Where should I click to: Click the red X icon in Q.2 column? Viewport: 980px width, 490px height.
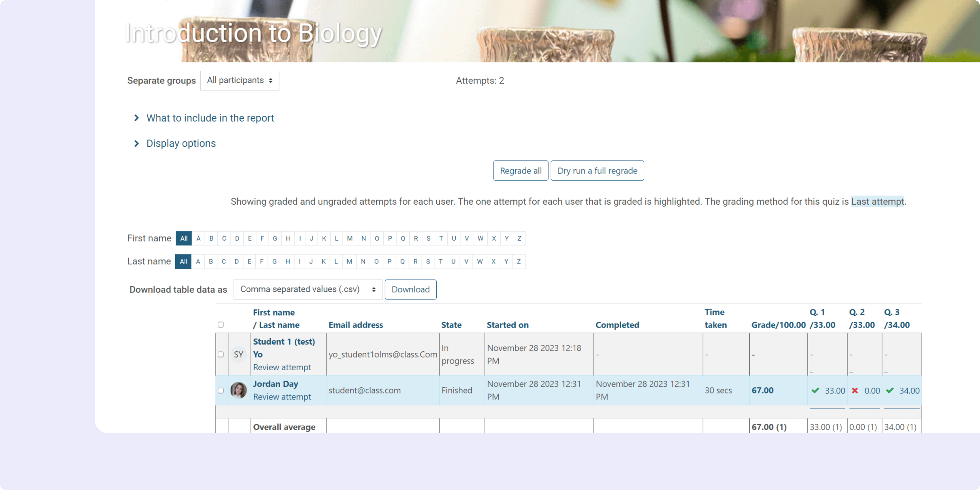click(x=855, y=390)
